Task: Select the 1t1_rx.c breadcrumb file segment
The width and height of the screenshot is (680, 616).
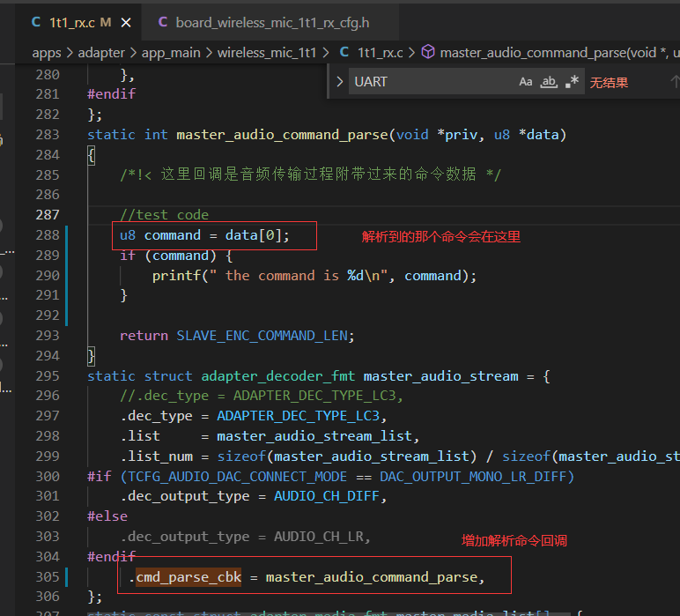Action: 380,53
